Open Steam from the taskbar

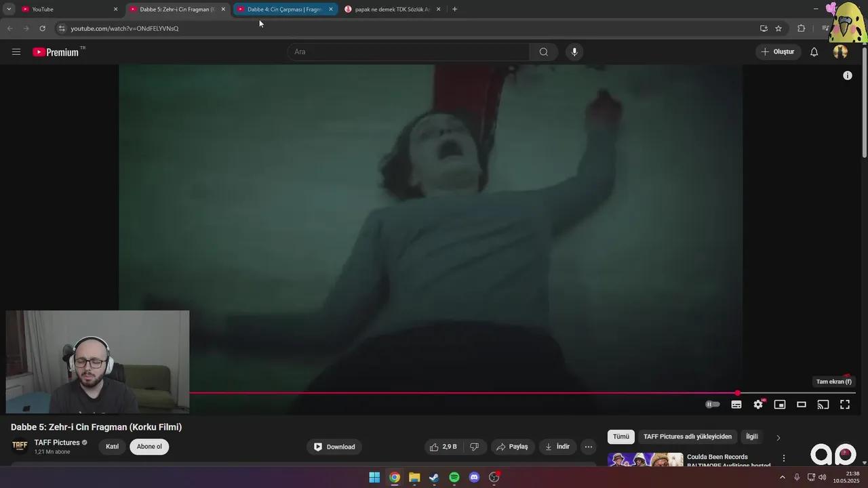tap(434, 477)
